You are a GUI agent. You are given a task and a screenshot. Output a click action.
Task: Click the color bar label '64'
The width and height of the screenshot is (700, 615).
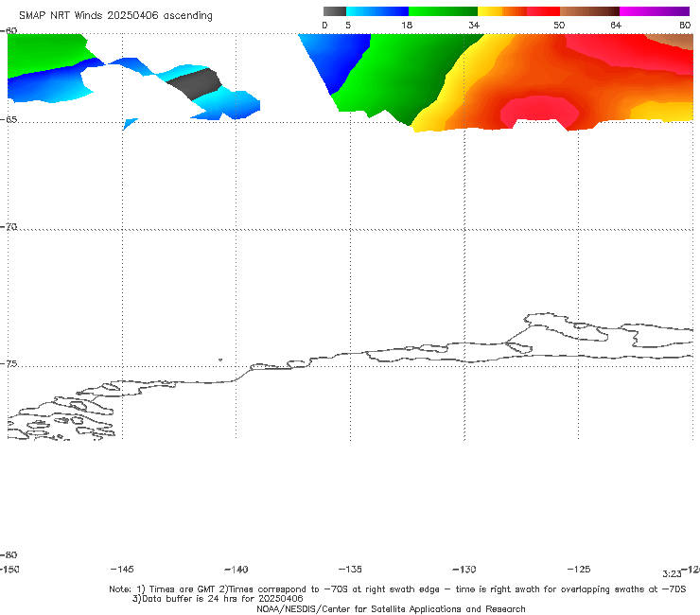click(x=616, y=25)
